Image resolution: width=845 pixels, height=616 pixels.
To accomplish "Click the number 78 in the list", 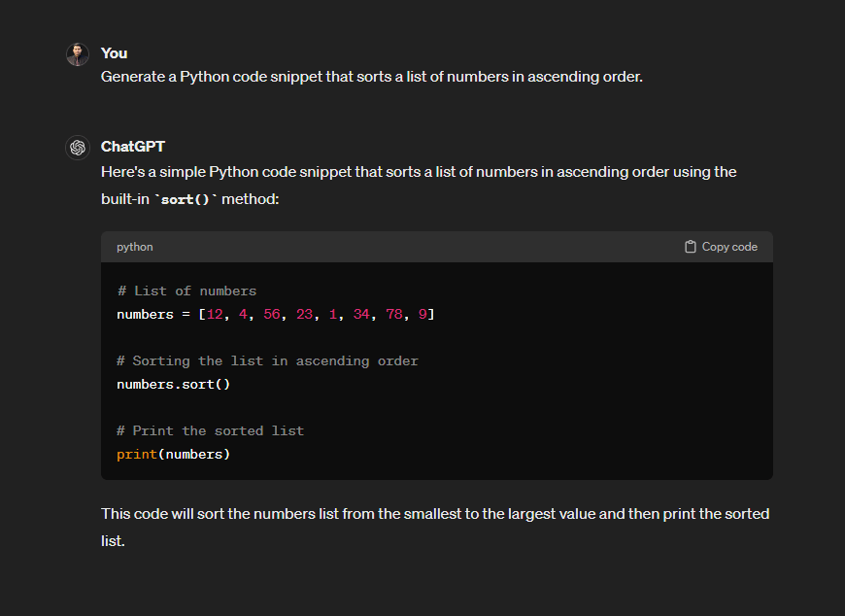I will click(394, 314).
